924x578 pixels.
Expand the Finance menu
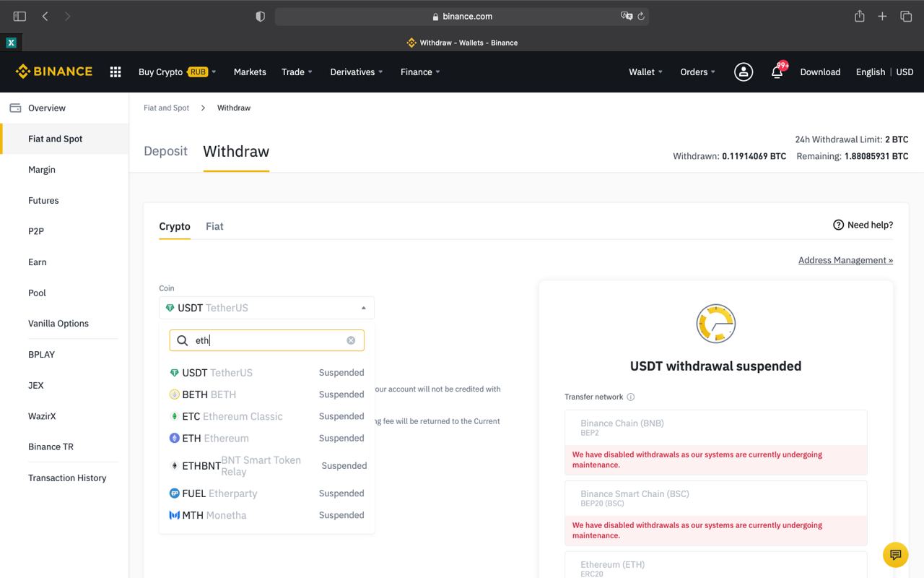click(420, 72)
